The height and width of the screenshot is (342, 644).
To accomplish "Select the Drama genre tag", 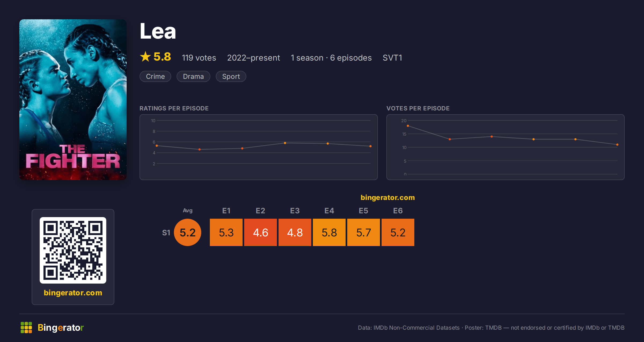I will (193, 76).
